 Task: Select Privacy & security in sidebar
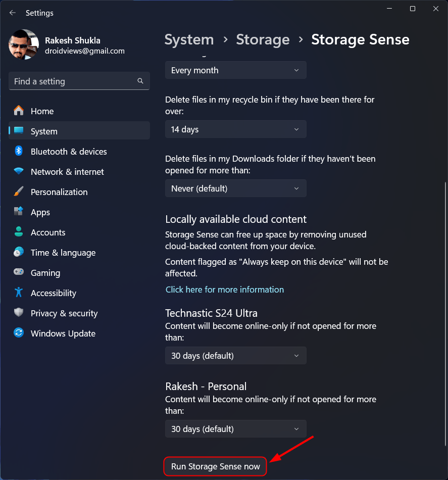[x=64, y=313]
